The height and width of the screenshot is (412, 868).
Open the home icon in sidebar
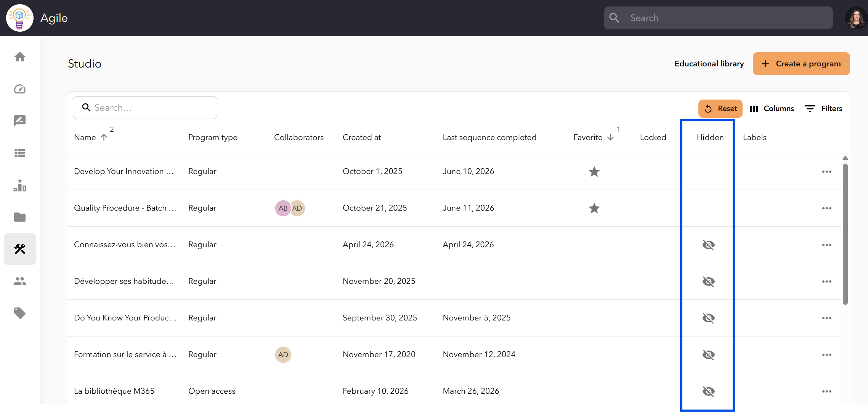tap(20, 57)
